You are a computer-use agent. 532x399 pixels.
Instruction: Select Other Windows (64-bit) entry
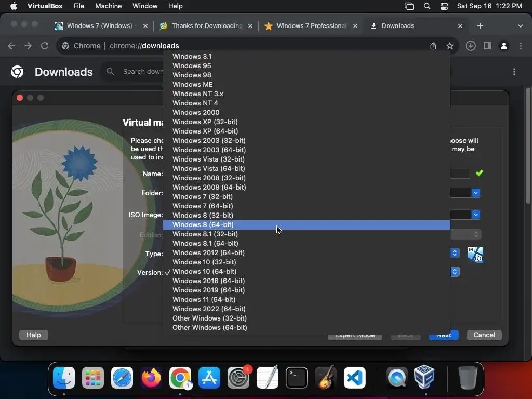point(307,328)
